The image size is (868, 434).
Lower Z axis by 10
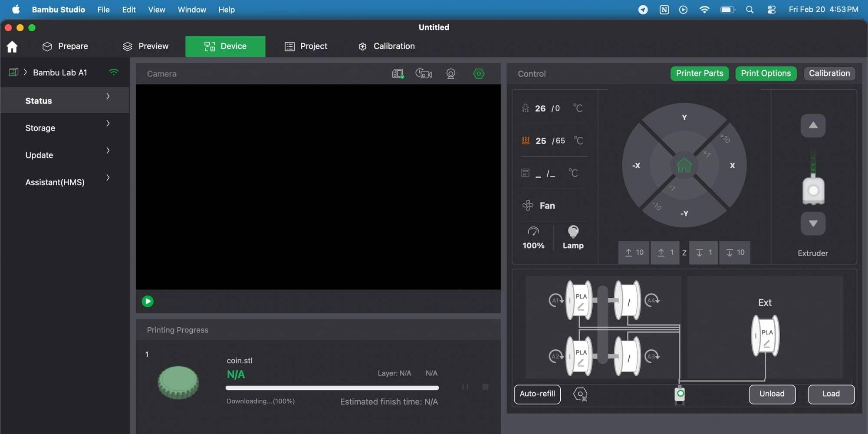tap(735, 253)
